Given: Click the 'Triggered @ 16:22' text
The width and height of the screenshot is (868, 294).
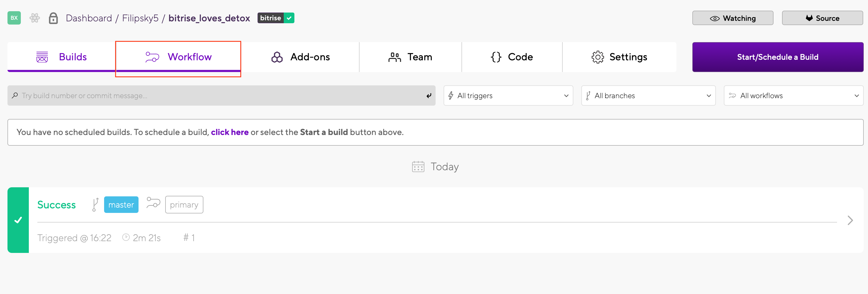Looking at the screenshot, I should 74,238.
